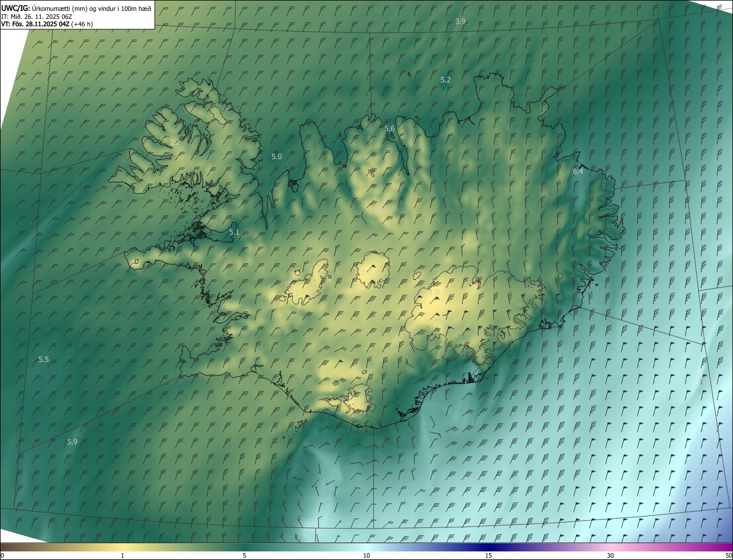Click the 5.5 value label on the map
This screenshot has width=733, height=560.
[x=44, y=359]
